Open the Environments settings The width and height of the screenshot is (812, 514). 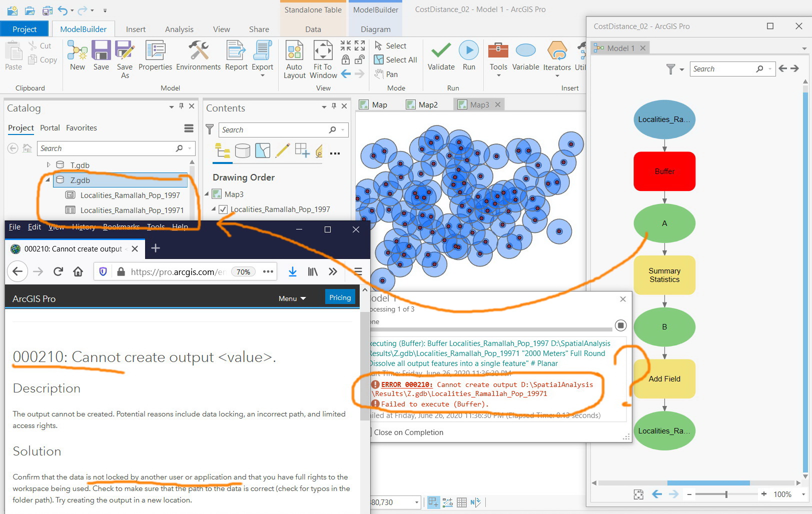click(x=198, y=55)
